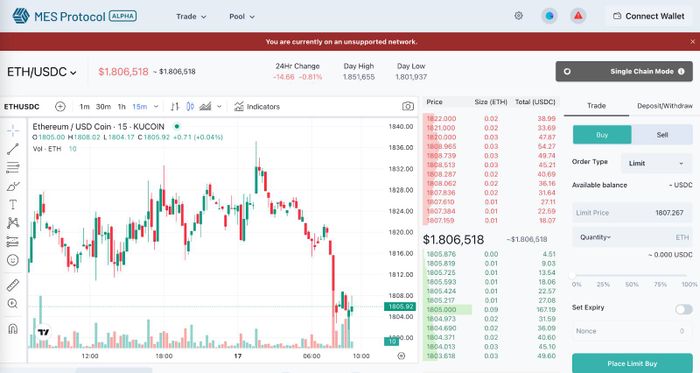700x373 pixels.
Task: Enable the Set Expiry toggle
Action: 683,309
